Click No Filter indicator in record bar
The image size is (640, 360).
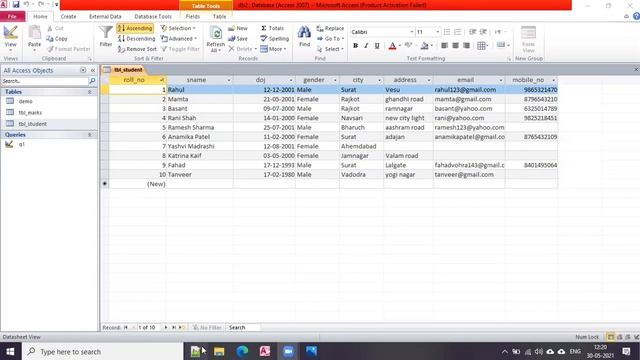pos(207,327)
